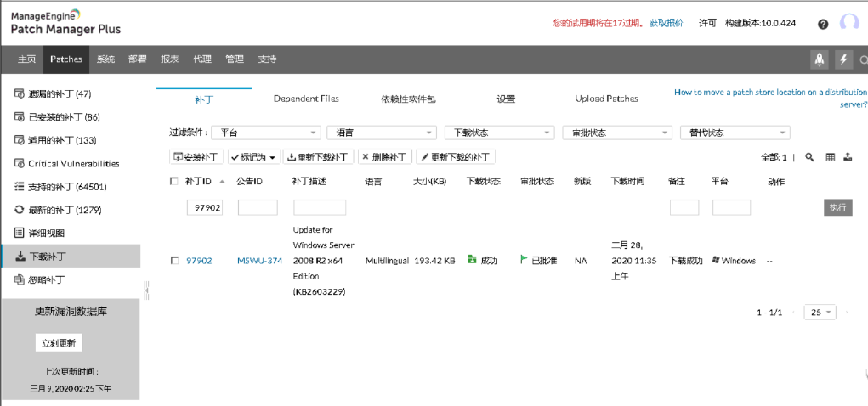Click the rocket quick launch icon
The width and height of the screenshot is (868, 406).
820,59
